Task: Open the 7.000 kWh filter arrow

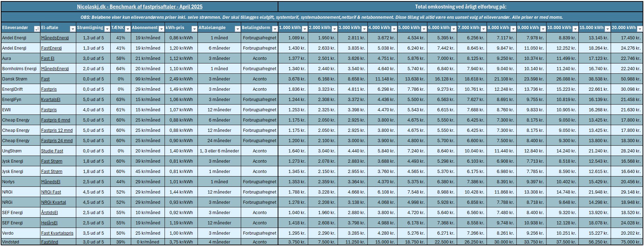Action: (x=483, y=29)
